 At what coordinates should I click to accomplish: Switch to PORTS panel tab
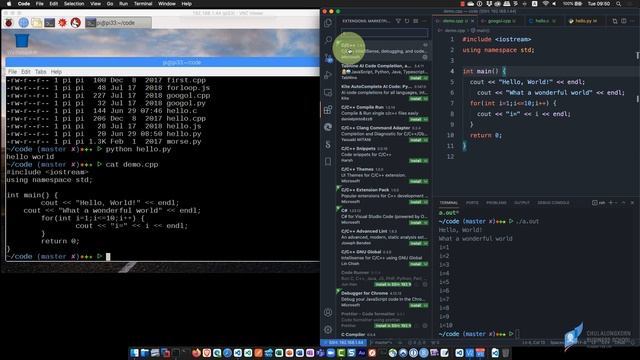click(x=472, y=202)
